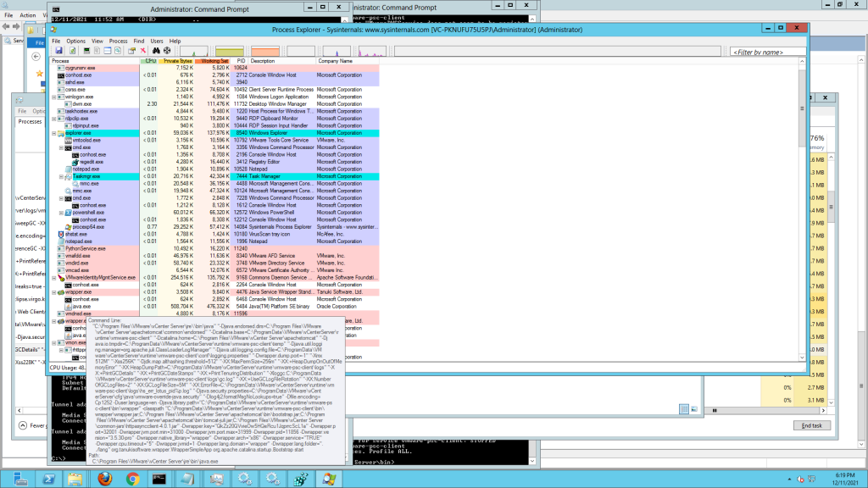The height and width of the screenshot is (488, 868).
Task: Collapse the wrapper.exe tree node
Action: [x=54, y=292]
